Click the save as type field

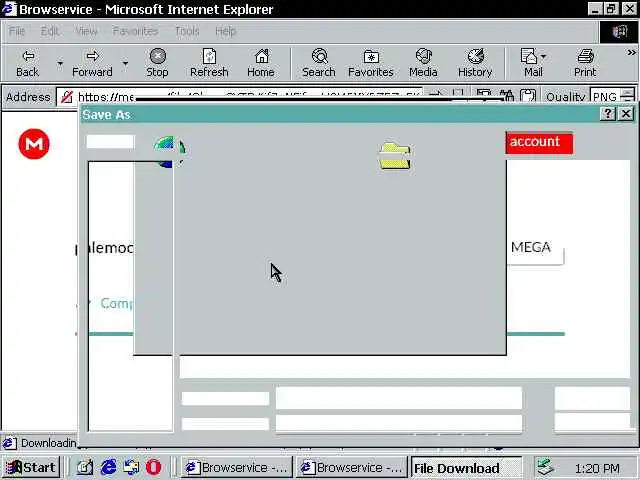click(x=399, y=424)
